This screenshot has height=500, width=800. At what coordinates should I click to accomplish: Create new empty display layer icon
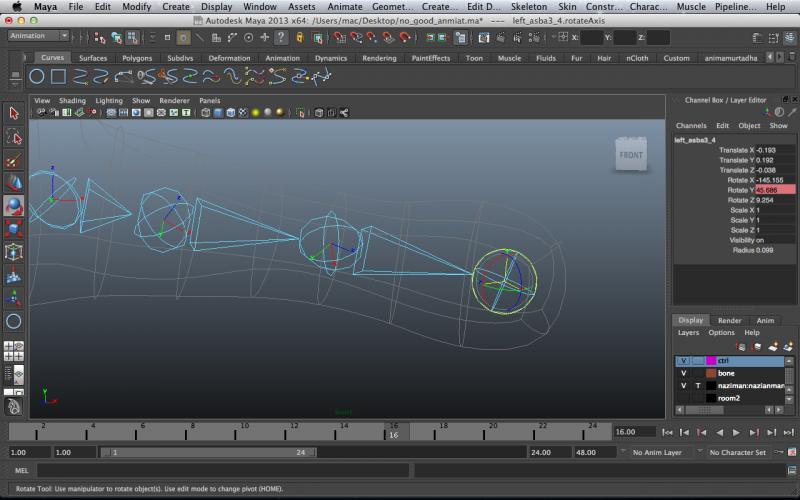[x=771, y=345]
